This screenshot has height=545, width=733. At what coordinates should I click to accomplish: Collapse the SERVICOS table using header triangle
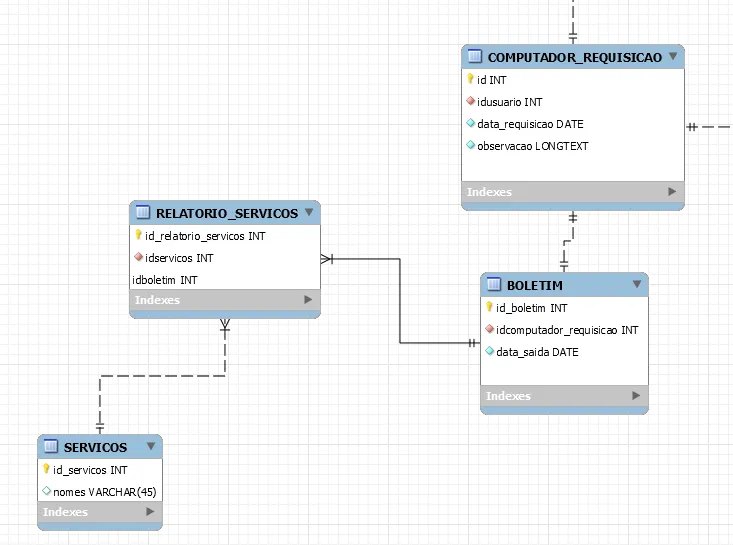[x=151, y=446]
